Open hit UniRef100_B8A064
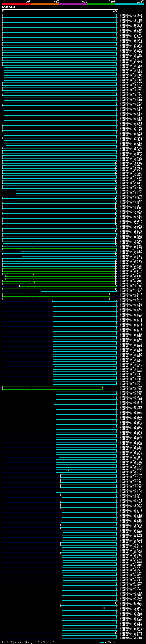Screen dimensions: 146x644 (x=131, y=82)
